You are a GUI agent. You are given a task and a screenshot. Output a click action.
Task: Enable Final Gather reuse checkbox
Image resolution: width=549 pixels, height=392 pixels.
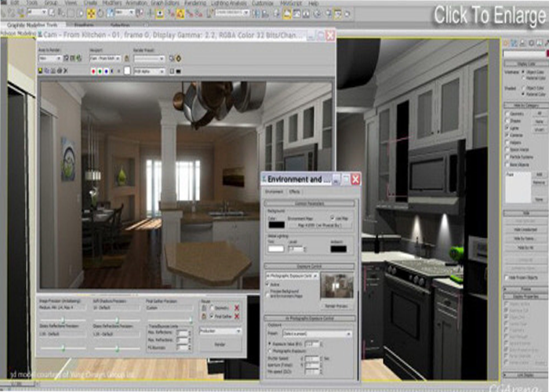click(x=212, y=317)
